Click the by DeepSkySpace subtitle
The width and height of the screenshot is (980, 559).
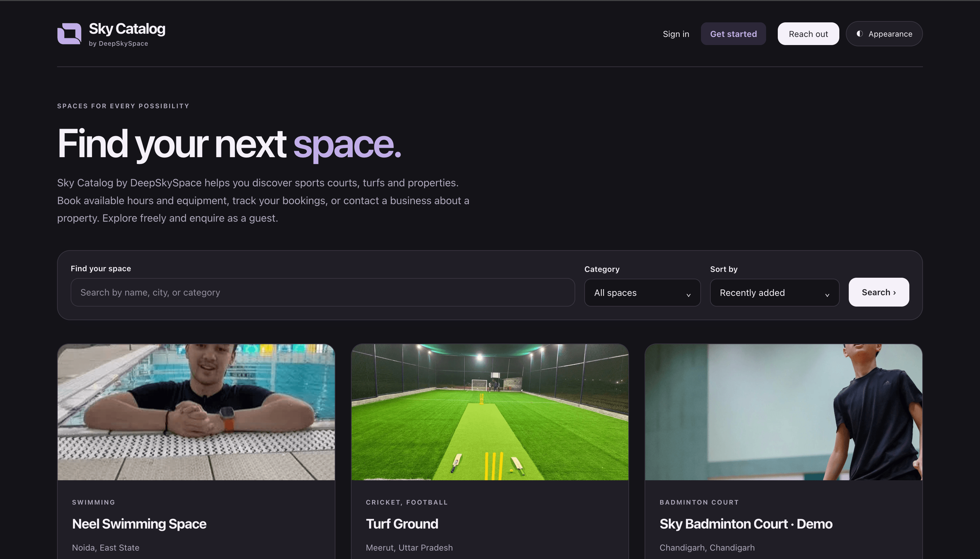(118, 44)
